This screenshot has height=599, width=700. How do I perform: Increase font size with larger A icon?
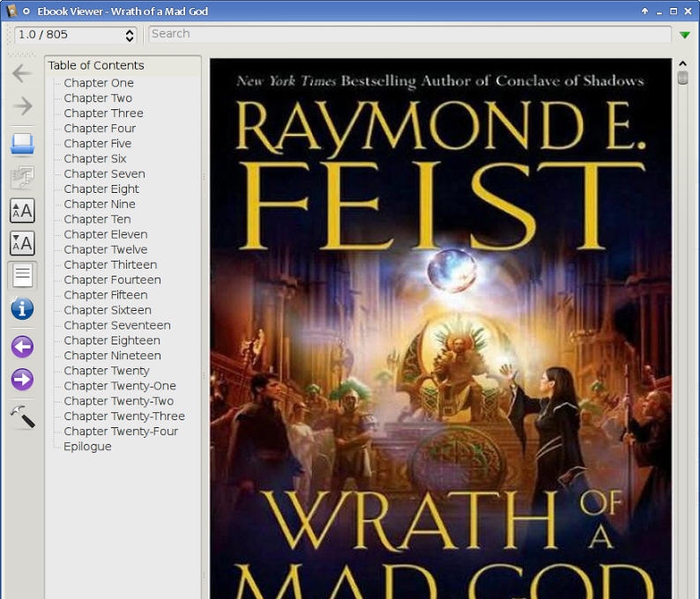[x=22, y=211]
